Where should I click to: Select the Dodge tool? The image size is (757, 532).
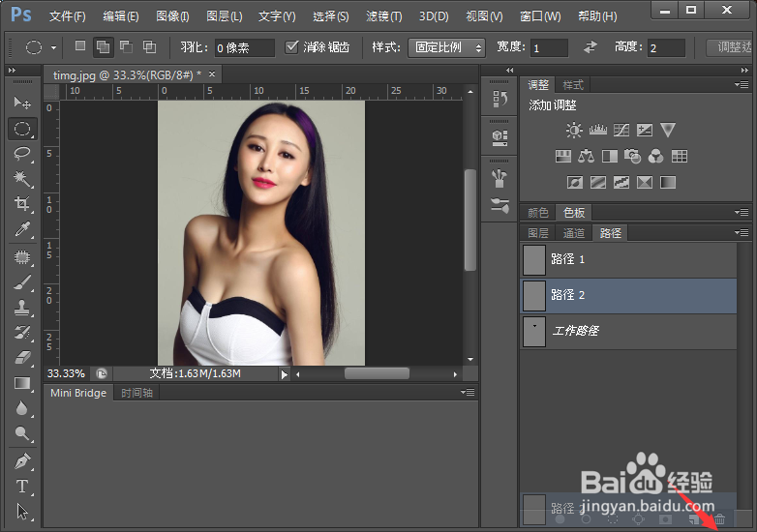[22, 433]
